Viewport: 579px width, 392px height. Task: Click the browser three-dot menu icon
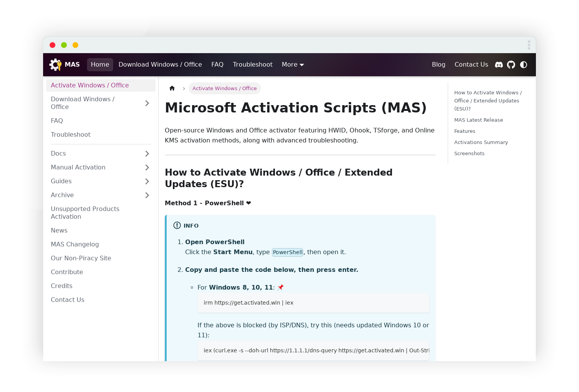coord(529,45)
